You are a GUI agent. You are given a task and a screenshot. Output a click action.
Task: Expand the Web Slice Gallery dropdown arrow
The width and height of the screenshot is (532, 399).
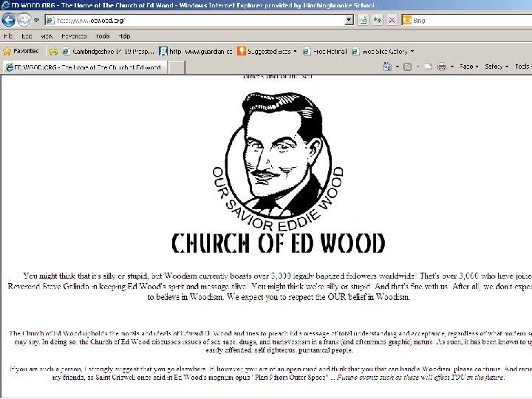(x=412, y=52)
